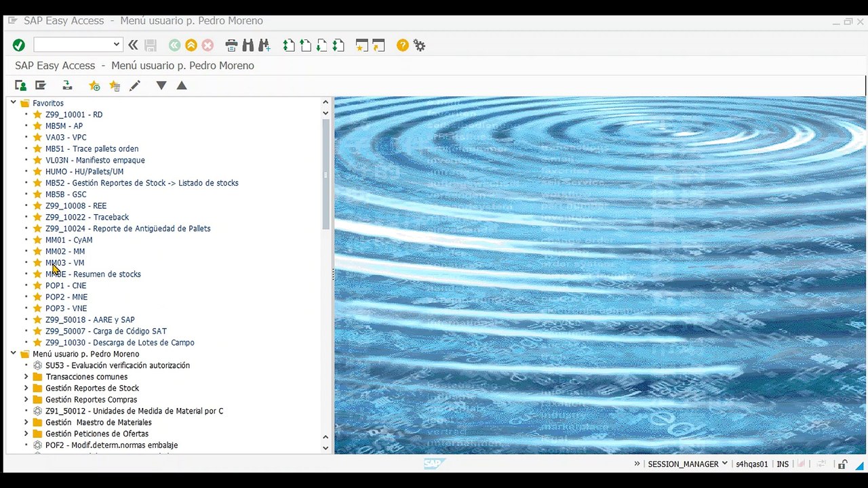The width and height of the screenshot is (868, 488).
Task: Select favorite MB5M - AP
Action: coord(64,126)
